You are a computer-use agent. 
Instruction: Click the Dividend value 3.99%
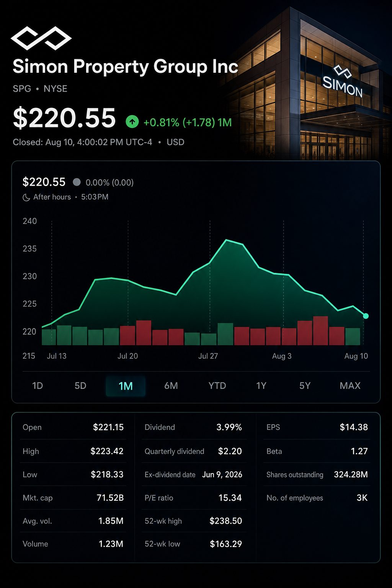point(229,427)
